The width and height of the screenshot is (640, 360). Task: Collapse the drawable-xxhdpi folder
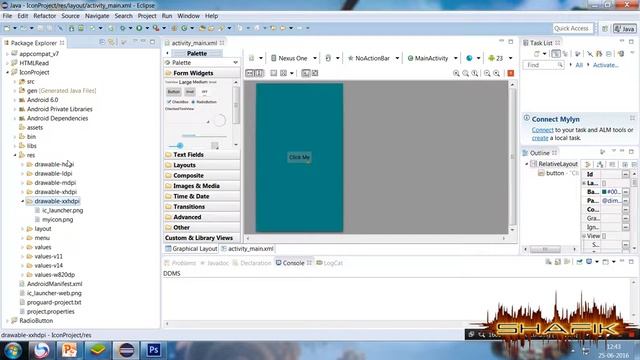point(22,201)
